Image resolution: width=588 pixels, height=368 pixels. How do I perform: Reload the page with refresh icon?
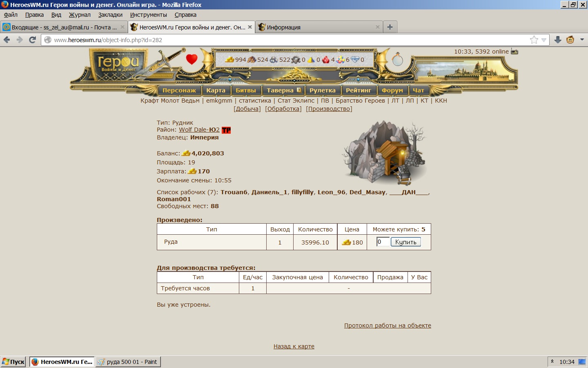point(33,40)
